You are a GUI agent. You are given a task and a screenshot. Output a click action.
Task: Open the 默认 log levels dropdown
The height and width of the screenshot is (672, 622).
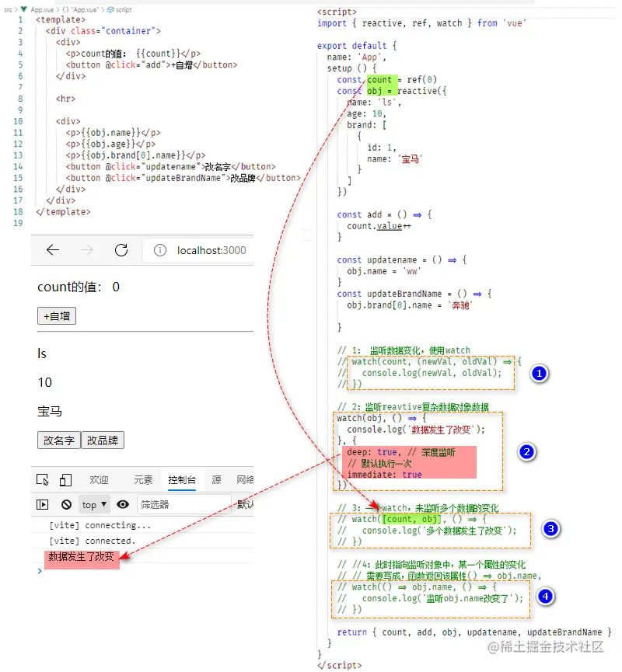tap(245, 504)
